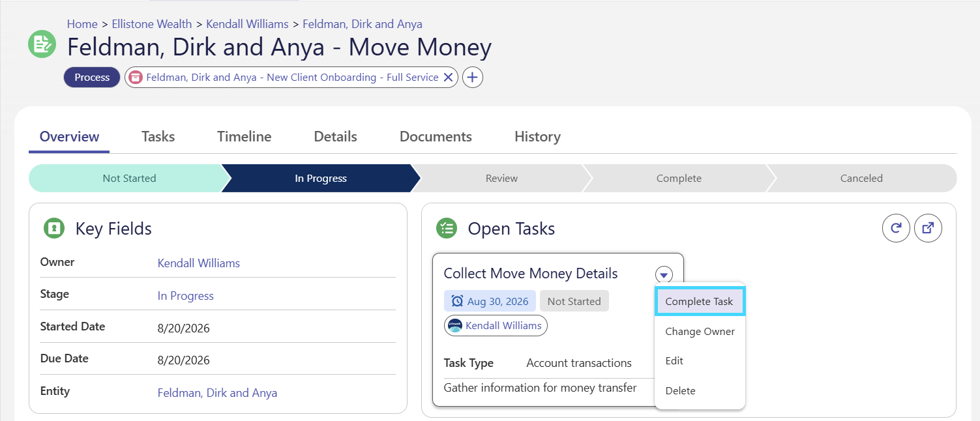
Task: Click the pink archive icon in onboarding chip
Action: [136, 78]
